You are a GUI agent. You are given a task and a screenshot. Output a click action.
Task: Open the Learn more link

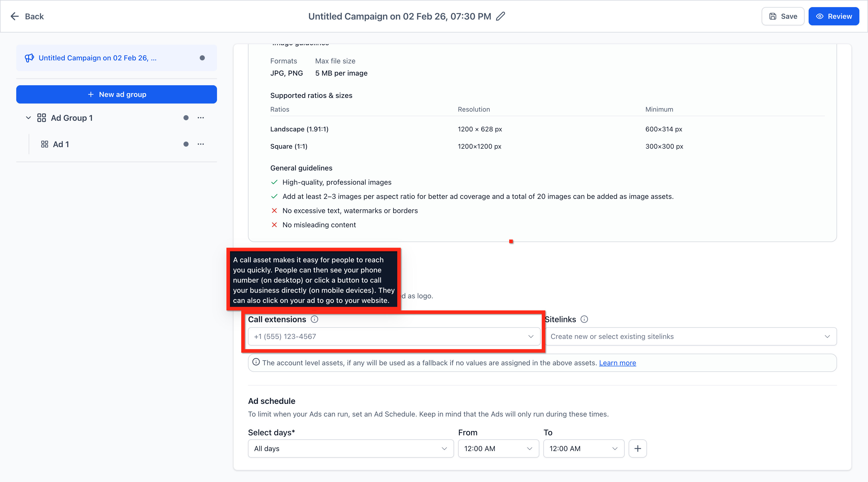pos(617,363)
